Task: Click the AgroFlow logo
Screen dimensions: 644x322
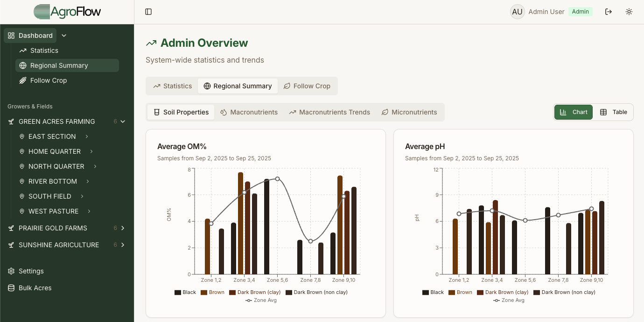Action: coord(67,12)
